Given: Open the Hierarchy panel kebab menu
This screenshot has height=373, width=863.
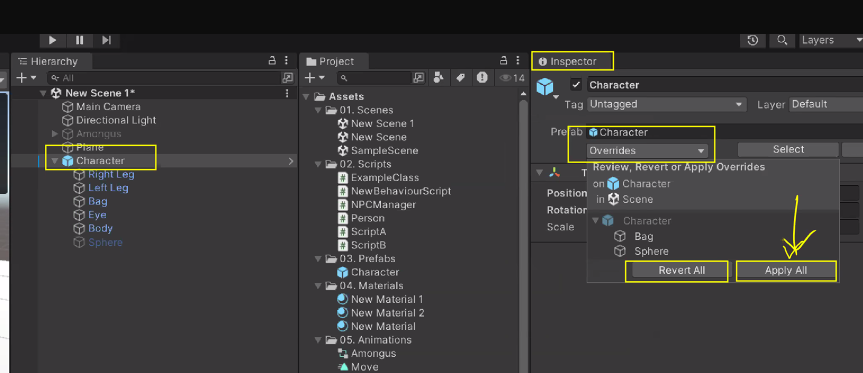Looking at the screenshot, I should click(286, 61).
